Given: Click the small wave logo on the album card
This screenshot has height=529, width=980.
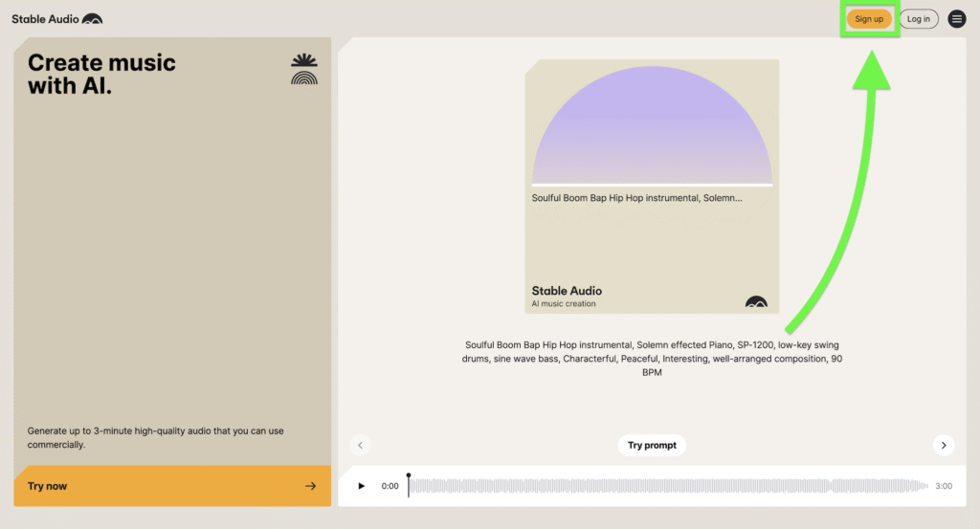Looking at the screenshot, I should 756,302.
